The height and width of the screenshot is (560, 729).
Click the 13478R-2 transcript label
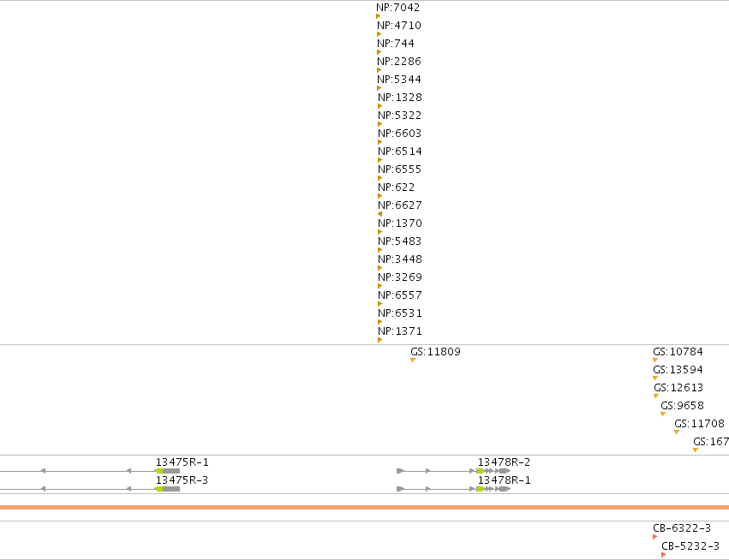coord(504,462)
